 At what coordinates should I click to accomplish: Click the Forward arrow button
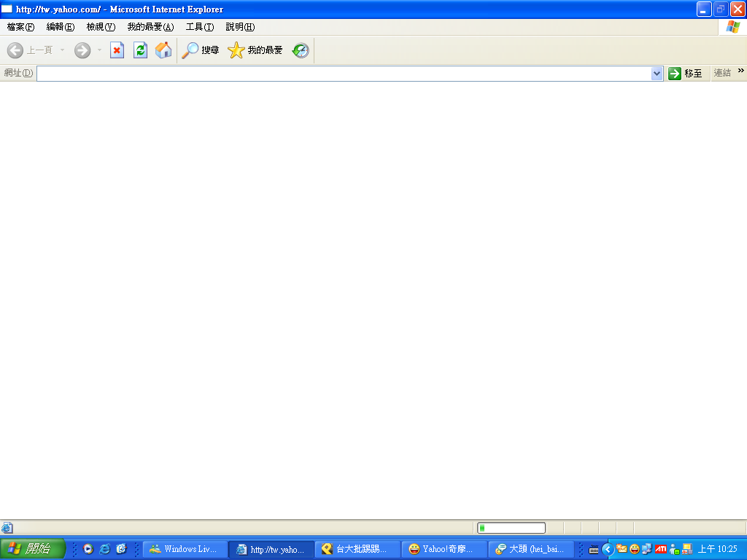click(x=82, y=50)
